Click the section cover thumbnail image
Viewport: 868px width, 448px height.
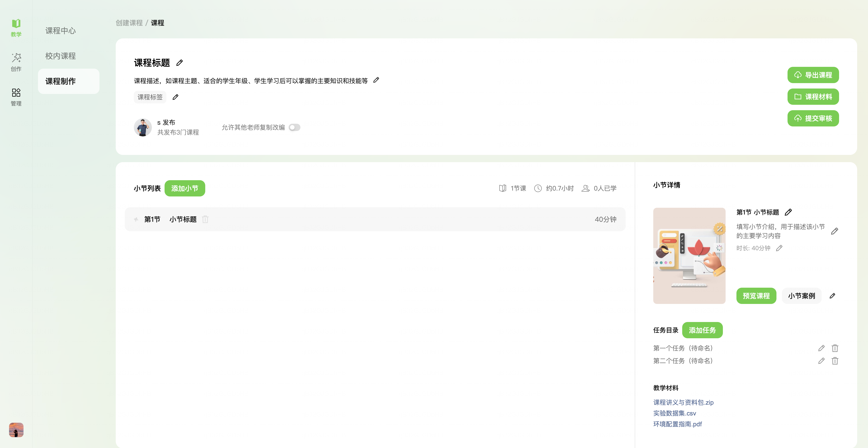click(x=689, y=255)
